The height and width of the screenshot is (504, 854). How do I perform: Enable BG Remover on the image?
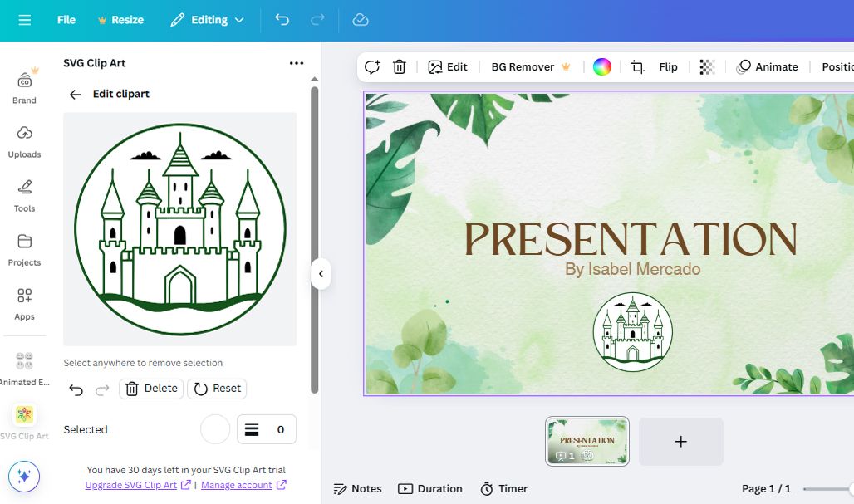coord(522,66)
